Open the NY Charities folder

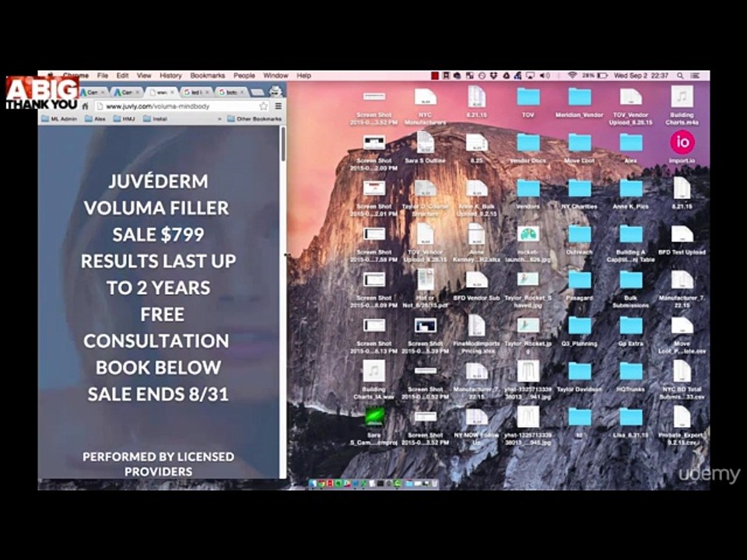(579, 188)
